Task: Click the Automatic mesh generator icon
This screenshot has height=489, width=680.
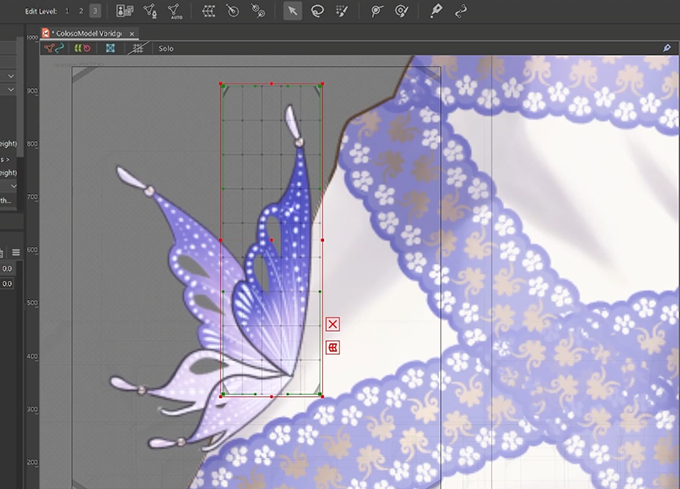Action: point(174,11)
